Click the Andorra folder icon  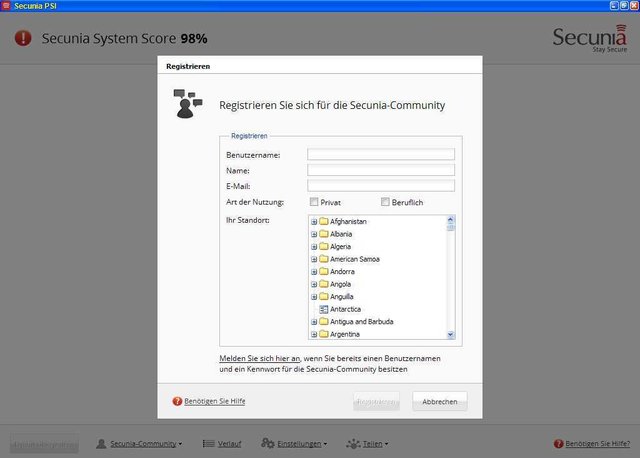(x=324, y=271)
